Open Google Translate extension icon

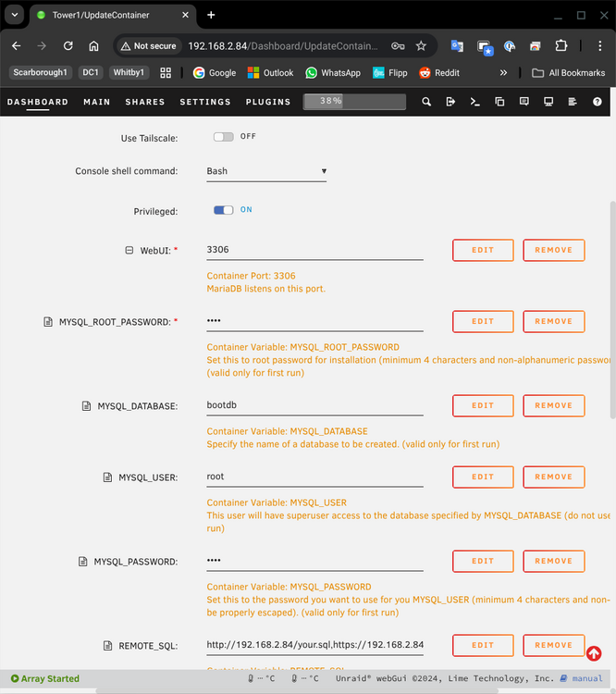click(x=457, y=45)
